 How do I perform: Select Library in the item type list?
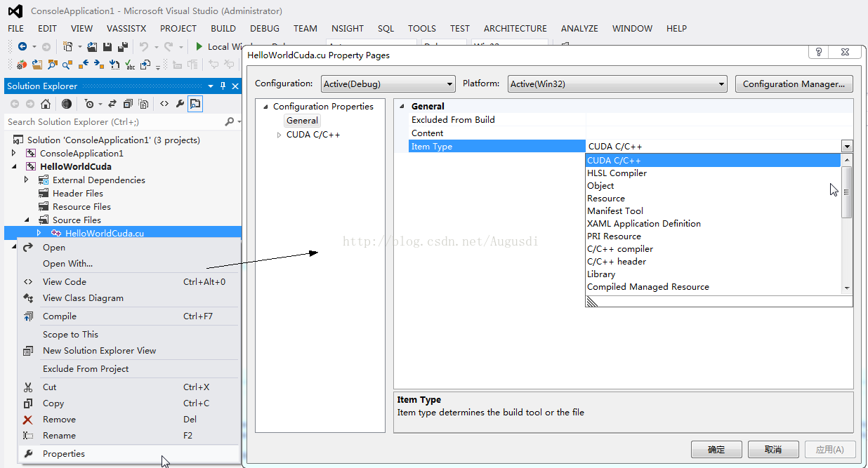(713, 274)
